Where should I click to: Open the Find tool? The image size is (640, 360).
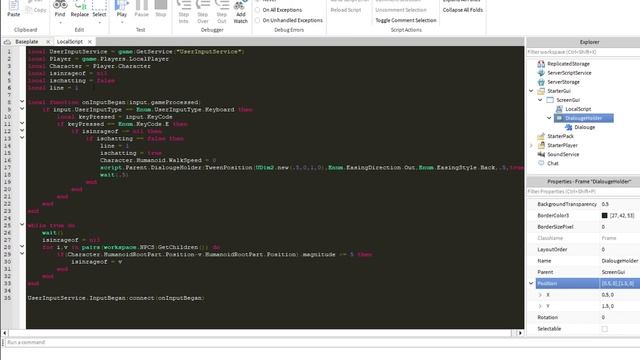tap(60, 8)
